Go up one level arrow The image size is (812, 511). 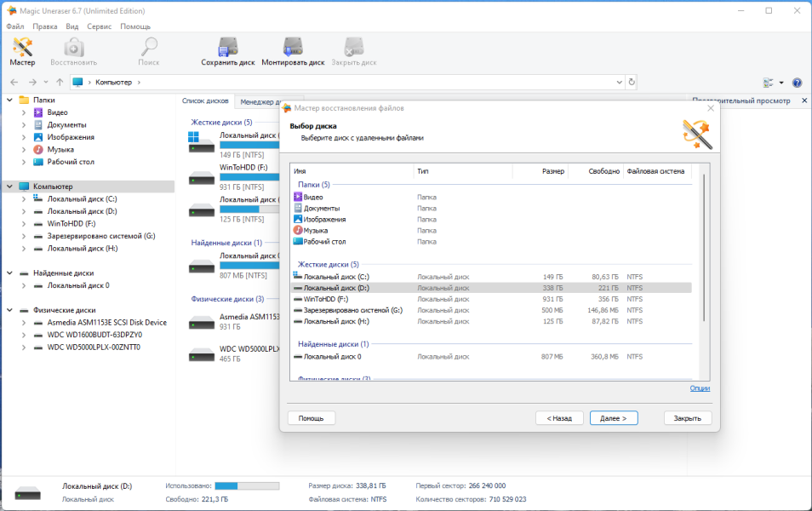tap(60, 82)
